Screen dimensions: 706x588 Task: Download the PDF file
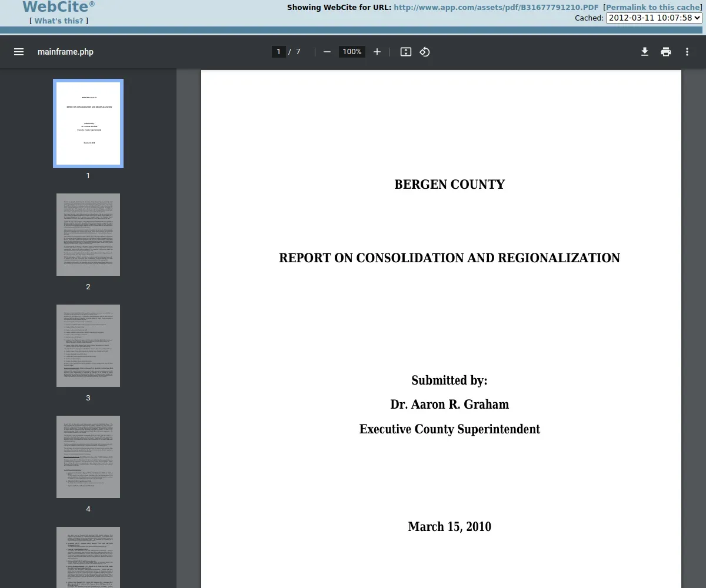click(645, 52)
